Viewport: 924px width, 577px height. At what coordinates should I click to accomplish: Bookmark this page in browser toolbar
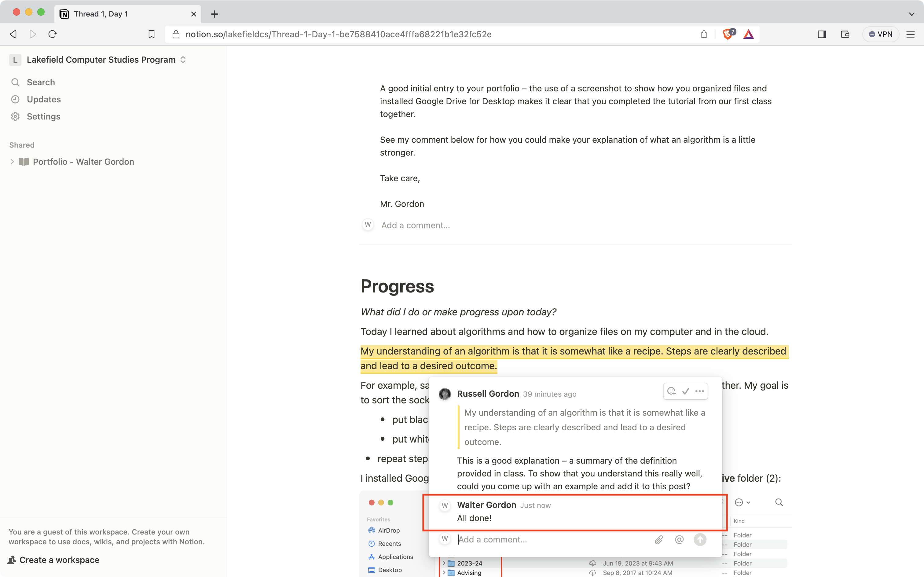click(152, 34)
